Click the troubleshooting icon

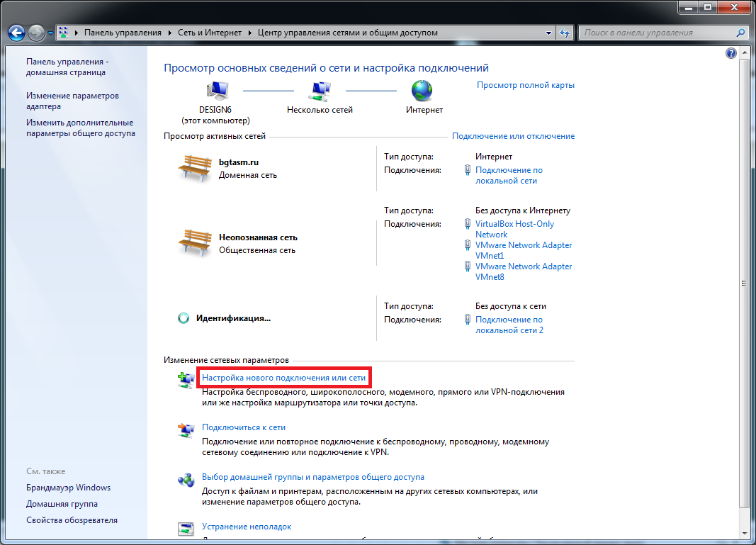tap(186, 529)
